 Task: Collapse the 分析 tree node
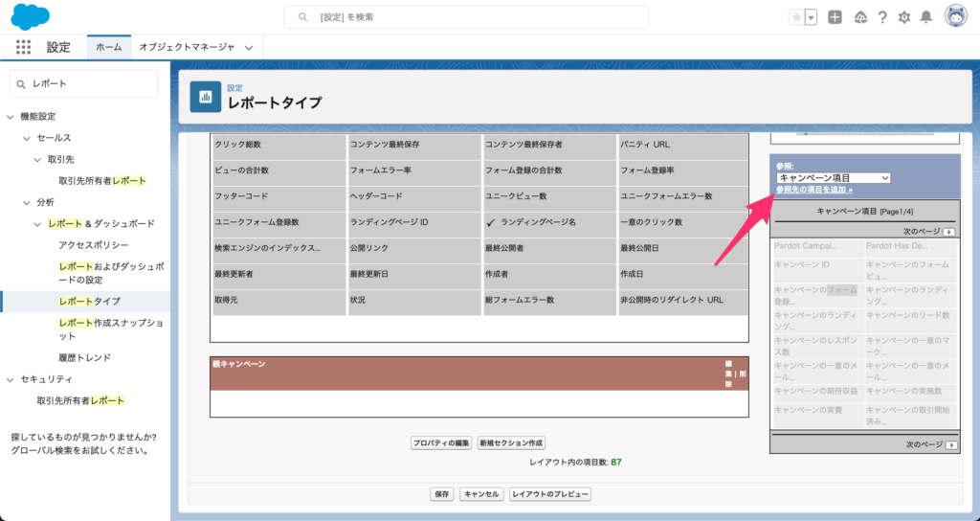[x=26, y=203]
